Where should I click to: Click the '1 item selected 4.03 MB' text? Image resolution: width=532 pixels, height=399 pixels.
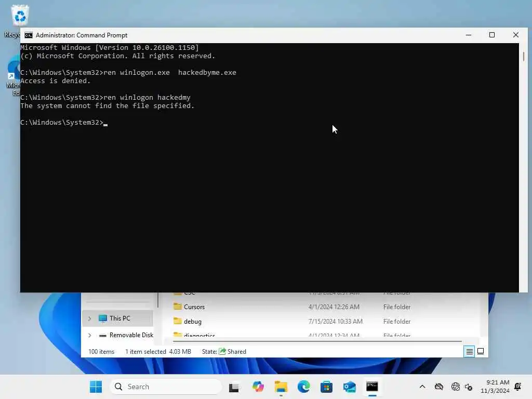[158, 352]
